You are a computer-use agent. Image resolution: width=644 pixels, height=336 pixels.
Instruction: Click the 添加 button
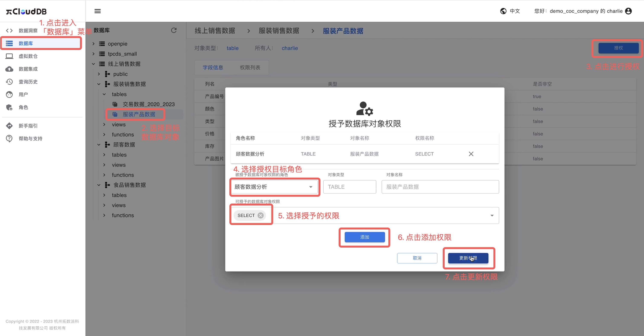(365, 237)
